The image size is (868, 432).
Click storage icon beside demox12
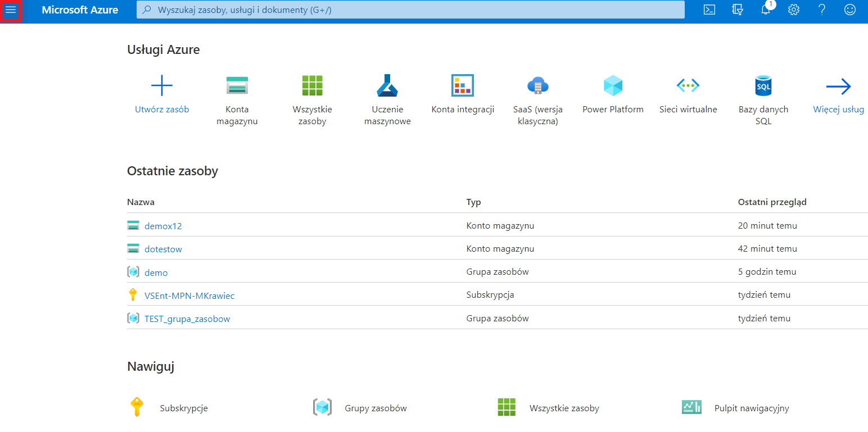click(133, 225)
